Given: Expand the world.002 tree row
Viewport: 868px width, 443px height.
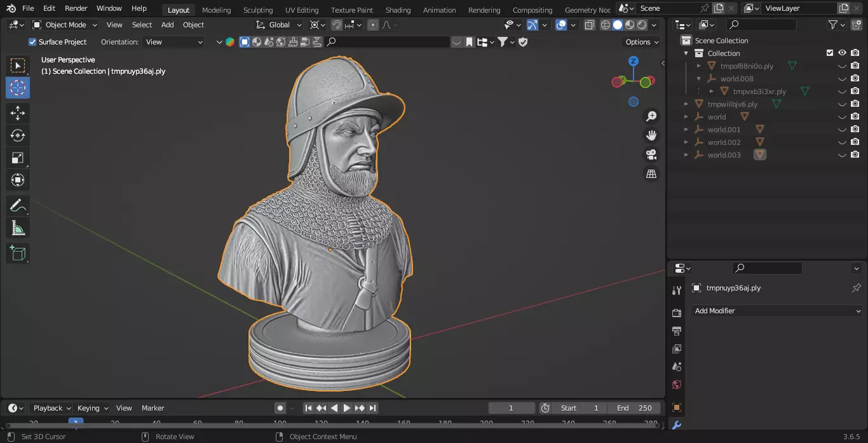Looking at the screenshot, I should pos(686,142).
